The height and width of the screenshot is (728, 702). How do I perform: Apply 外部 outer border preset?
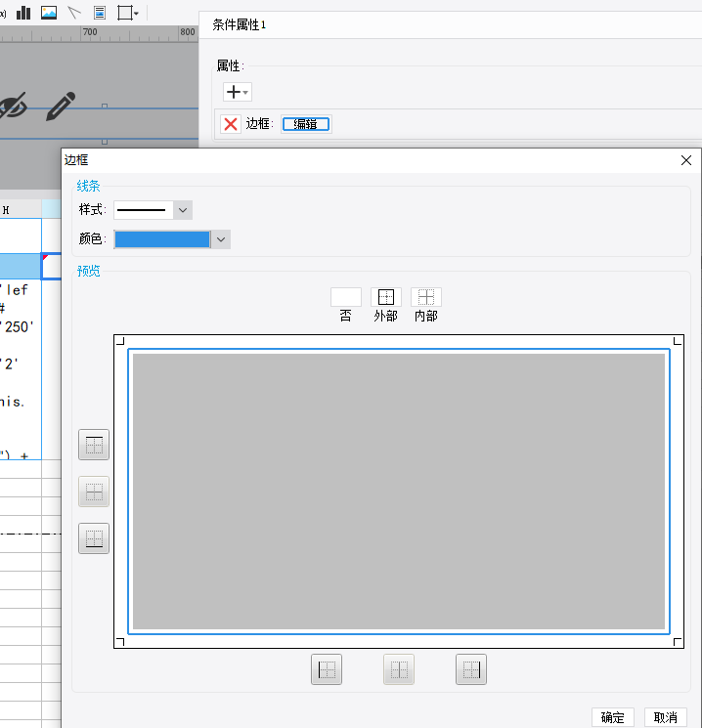tap(386, 297)
